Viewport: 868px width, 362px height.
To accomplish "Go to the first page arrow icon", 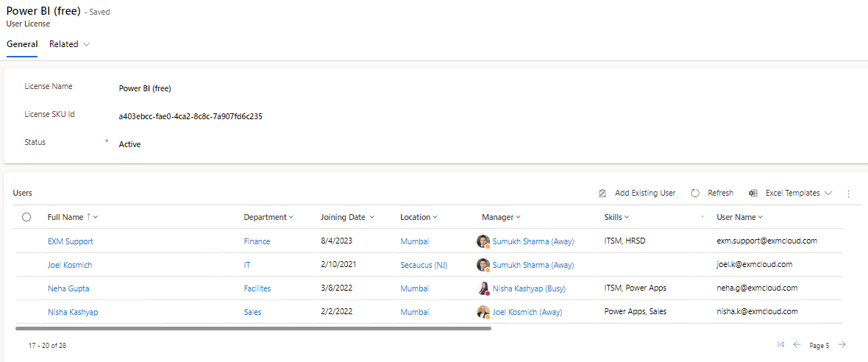I will tap(780, 344).
